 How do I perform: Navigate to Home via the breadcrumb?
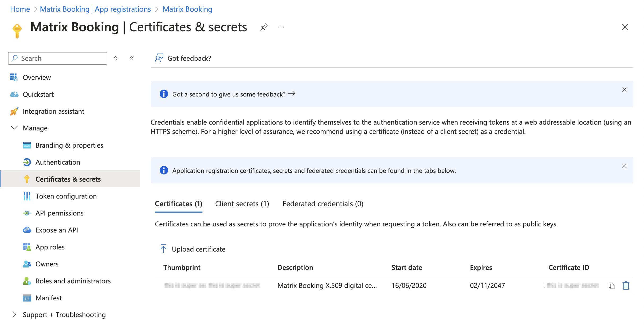click(x=20, y=9)
